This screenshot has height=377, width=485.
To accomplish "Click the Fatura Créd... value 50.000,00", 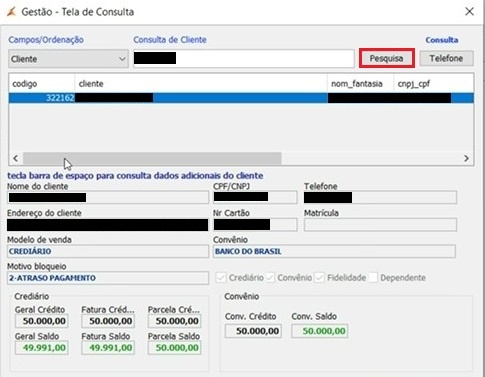I will 108,321.
